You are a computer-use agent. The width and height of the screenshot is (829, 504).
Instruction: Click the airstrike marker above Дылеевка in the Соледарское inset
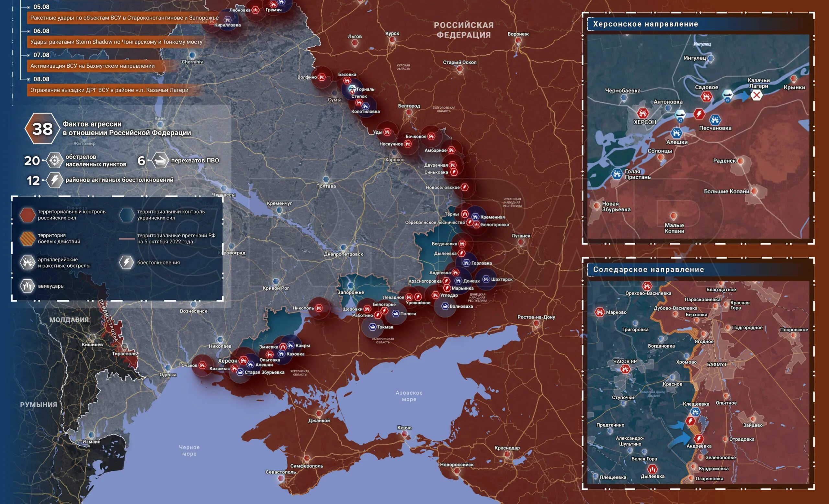[x=653, y=469]
